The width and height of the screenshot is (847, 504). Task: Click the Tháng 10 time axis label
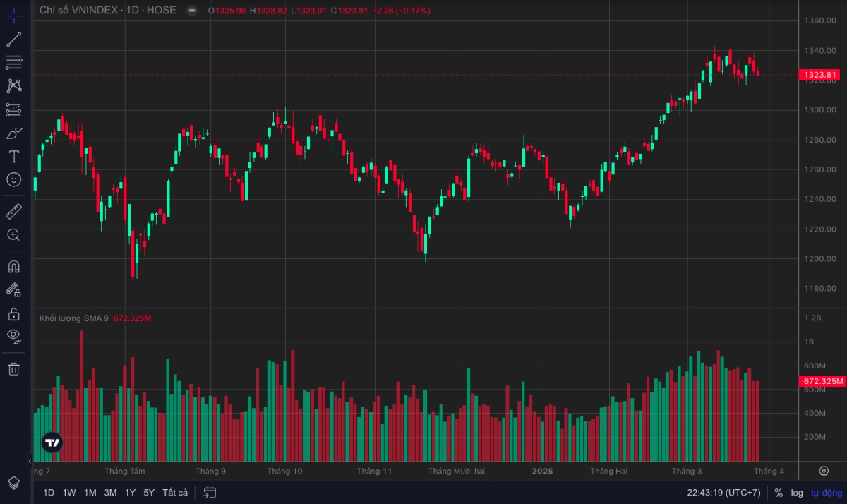pyautogui.click(x=285, y=471)
